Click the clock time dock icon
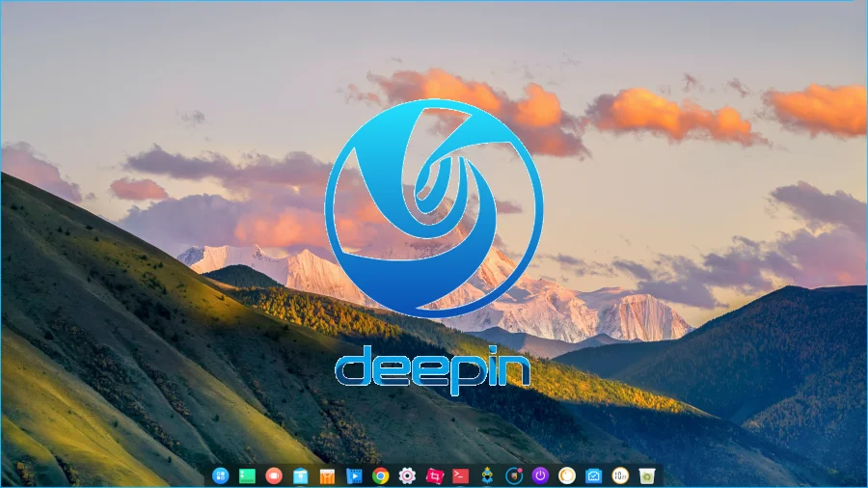The image size is (868, 488). pyautogui.click(x=620, y=475)
